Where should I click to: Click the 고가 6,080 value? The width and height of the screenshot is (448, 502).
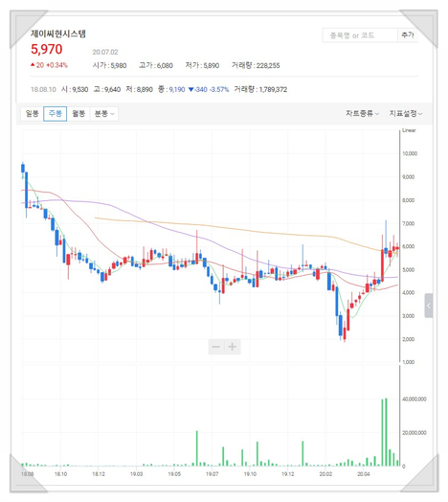tap(156, 66)
